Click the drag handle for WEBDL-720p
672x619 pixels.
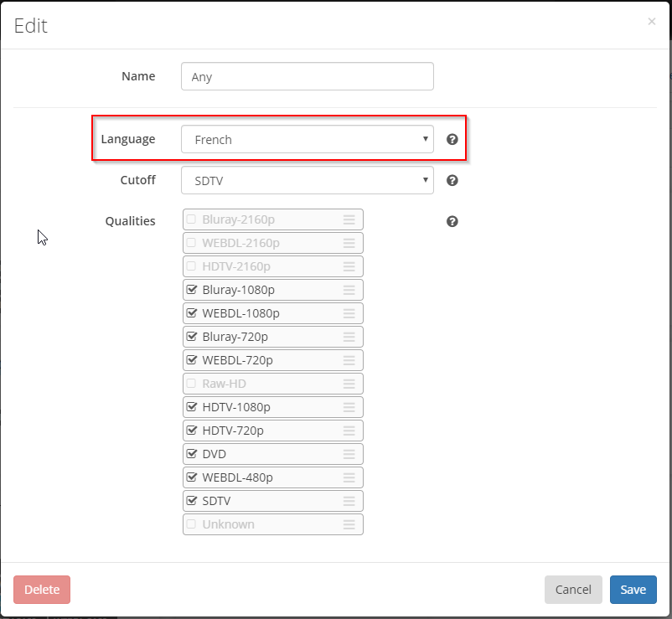click(x=349, y=360)
